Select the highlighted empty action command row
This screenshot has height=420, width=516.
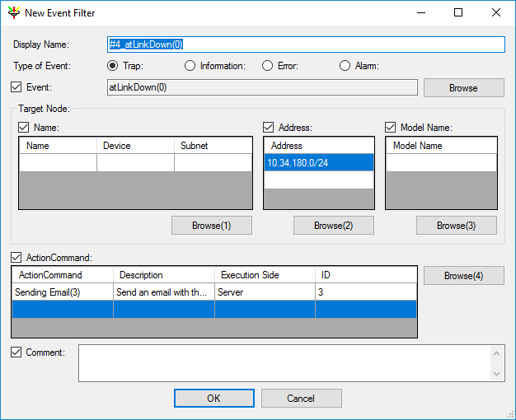pyautogui.click(x=214, y=309)
